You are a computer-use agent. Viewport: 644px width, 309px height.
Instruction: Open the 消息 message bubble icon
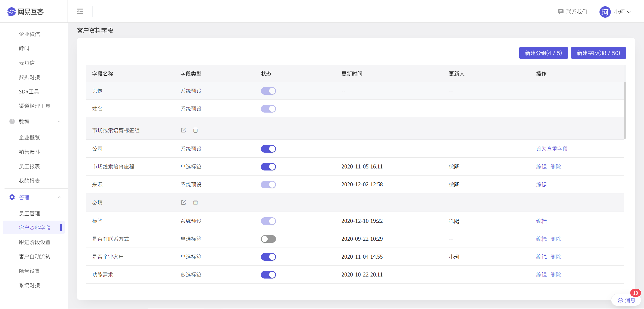[620, 300]
